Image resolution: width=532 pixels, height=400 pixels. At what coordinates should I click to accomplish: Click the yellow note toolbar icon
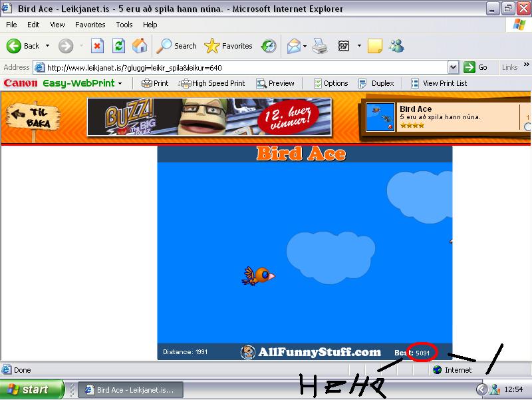point(375,46)
